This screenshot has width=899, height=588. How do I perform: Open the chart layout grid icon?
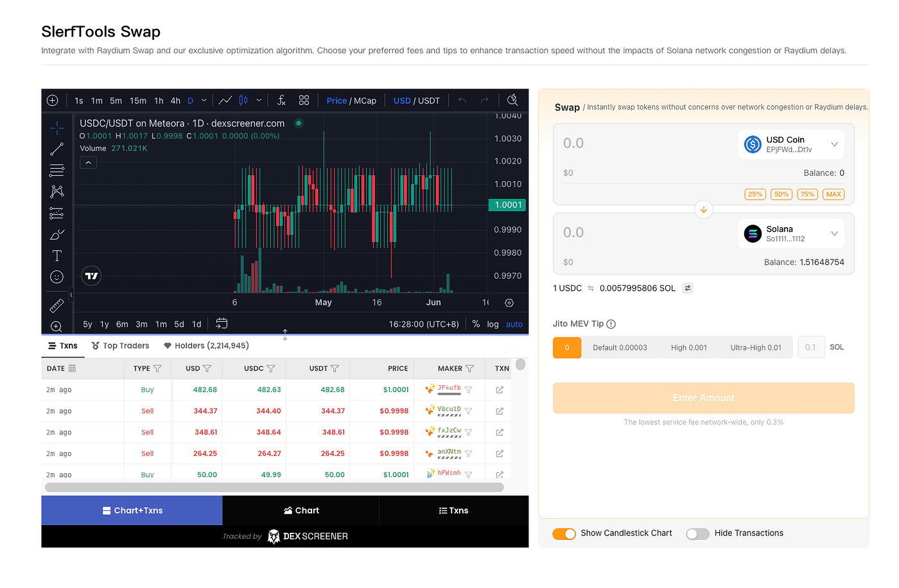tap(304, 100)
